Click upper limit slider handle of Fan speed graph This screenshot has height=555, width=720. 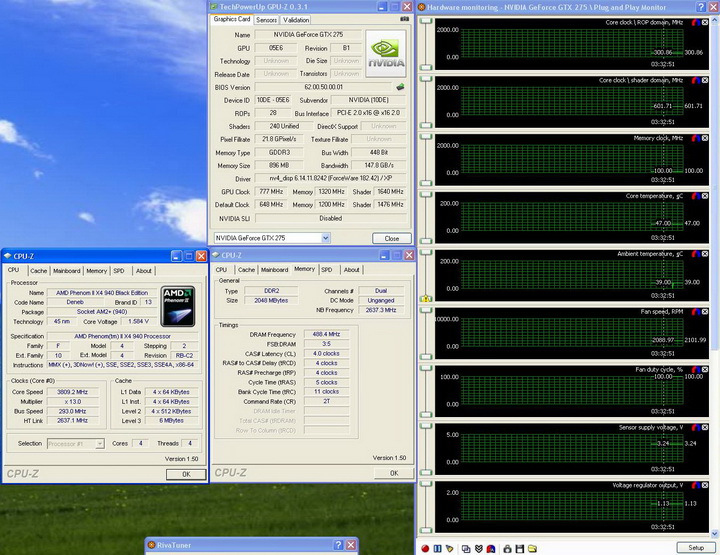tap(426, 311)
